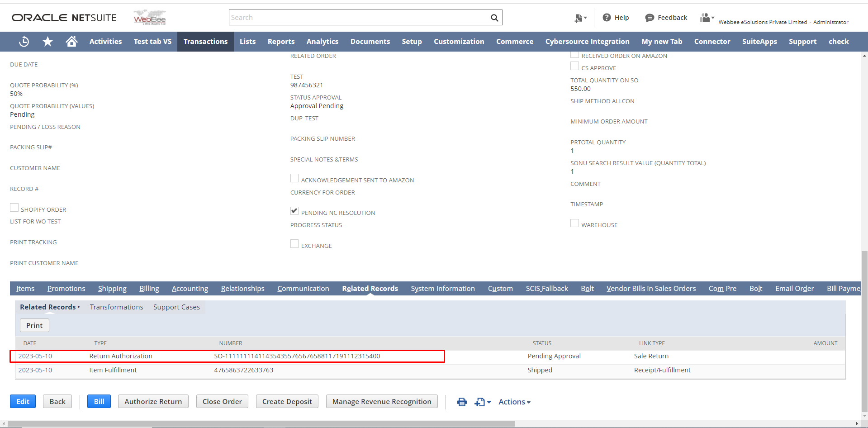The width and height of the screenshot is (868, 428).
Task: Go to Home via house icon
Action: tap(71, 42)
